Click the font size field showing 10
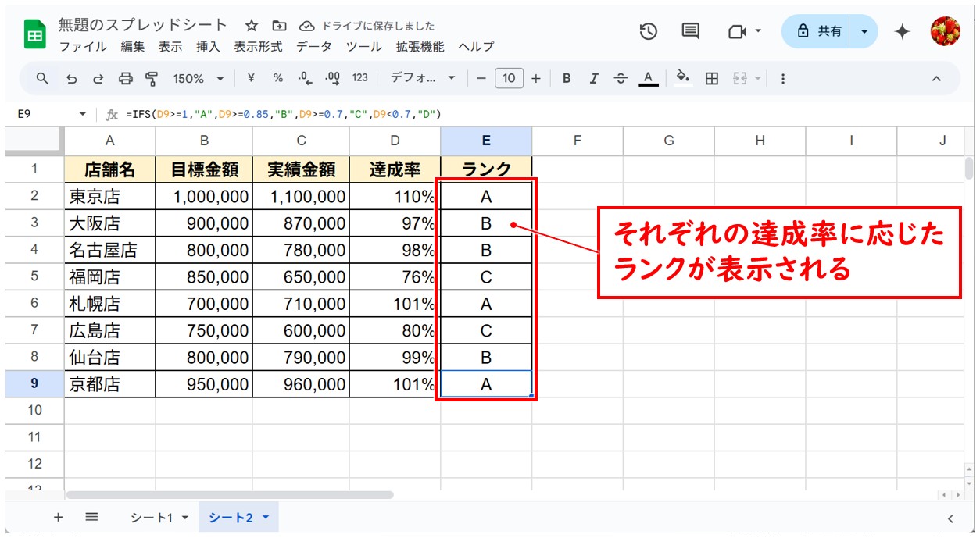The image size is (980, 538). pos(509,78)
